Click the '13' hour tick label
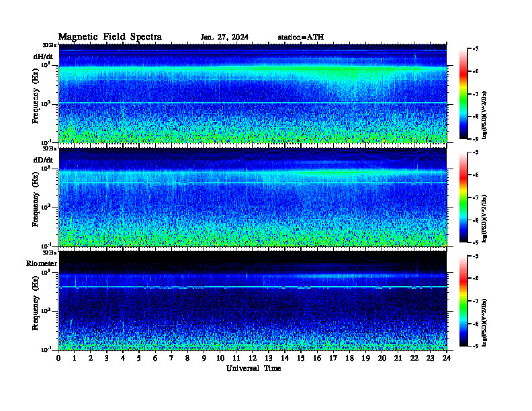The image size is (532, 411). (269, 359)
